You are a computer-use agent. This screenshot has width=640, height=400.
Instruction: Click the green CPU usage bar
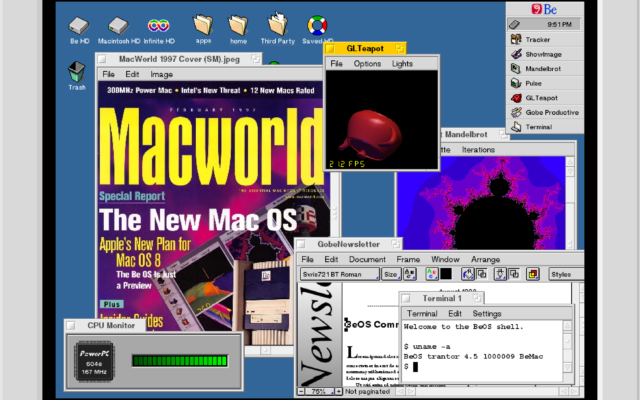pyautogui.click(x=180, y=361)
